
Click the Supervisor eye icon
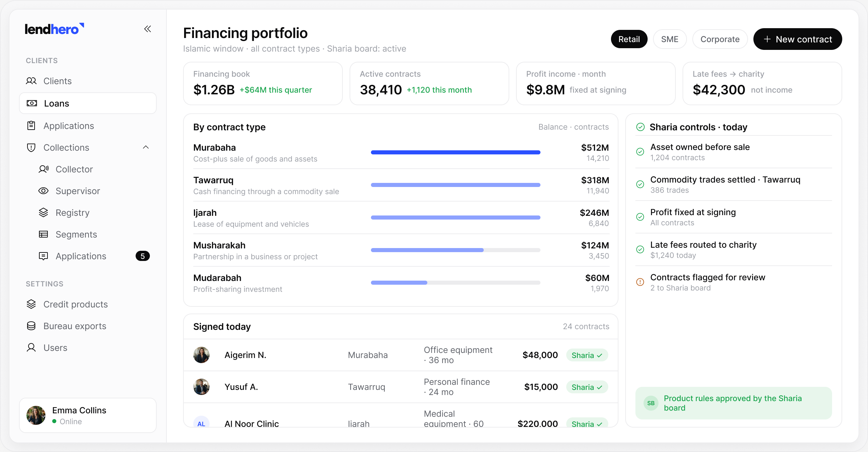point(43,191)
